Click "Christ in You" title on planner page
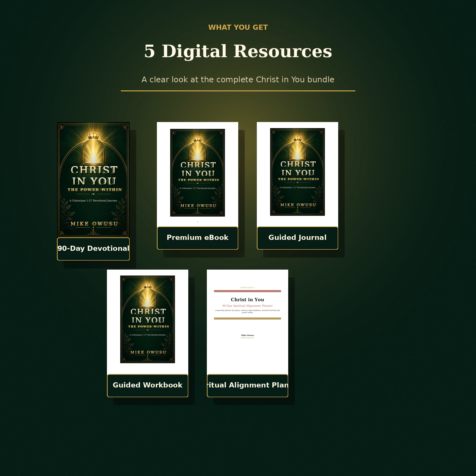The image size is (476, 476). pyautogui.click(x=247, y=300)
